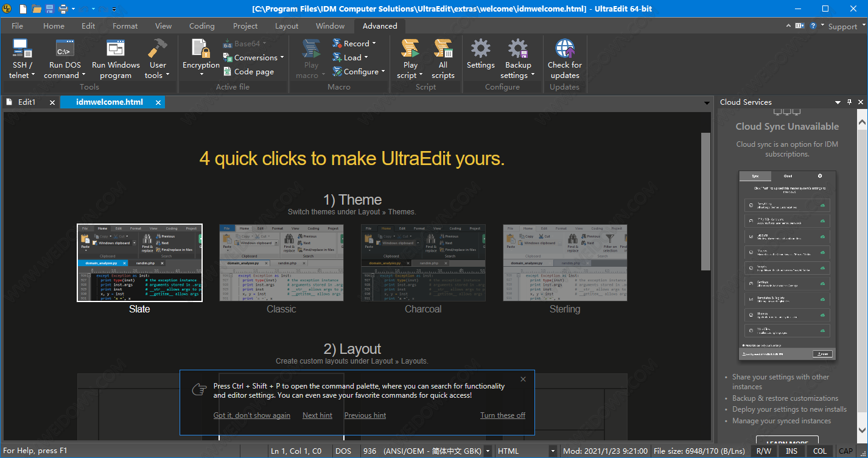Click DOS line terminator status entry

click(343, 451)
